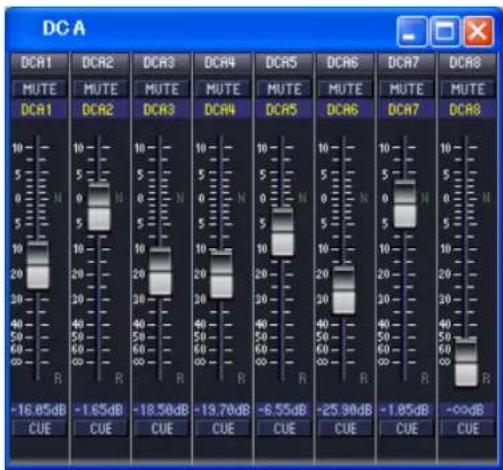Mute the DCA1 channel
Screen dimensions: 503x470
click(x=39, y=89)
